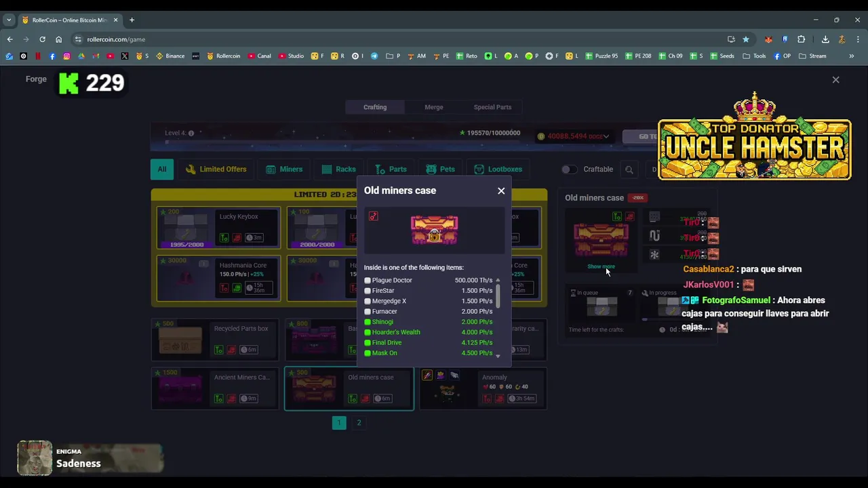Open the tab search dropdown

9,20
